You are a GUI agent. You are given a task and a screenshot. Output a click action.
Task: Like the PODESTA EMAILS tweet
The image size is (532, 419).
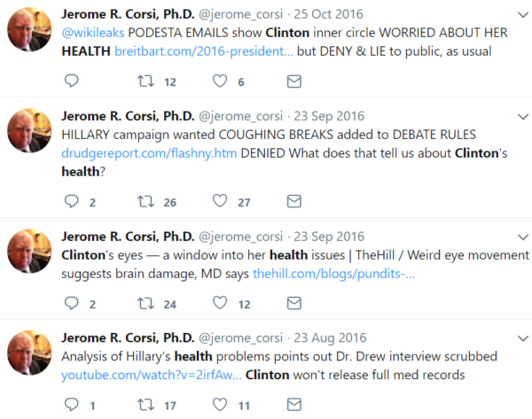[x=219, y=81]
